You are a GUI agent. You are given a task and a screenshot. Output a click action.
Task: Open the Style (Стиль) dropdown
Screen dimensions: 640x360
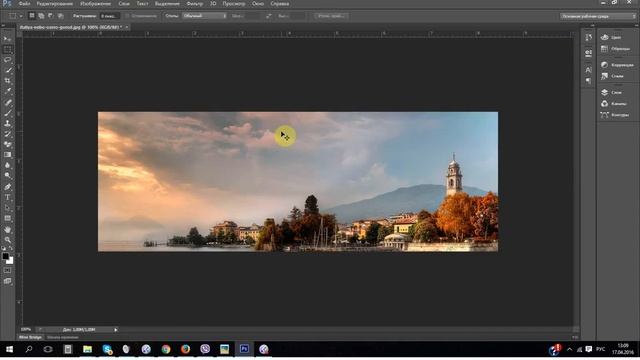coord(204,16)
